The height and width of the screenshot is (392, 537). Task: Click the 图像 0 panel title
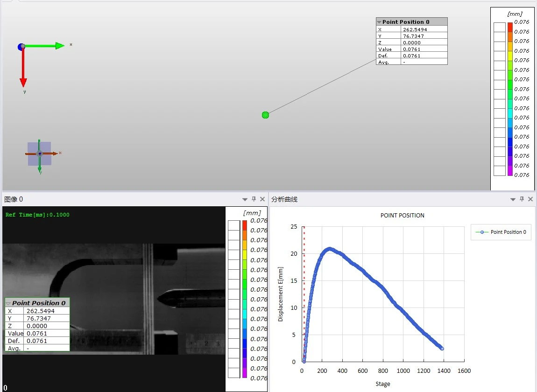point(14,199)
